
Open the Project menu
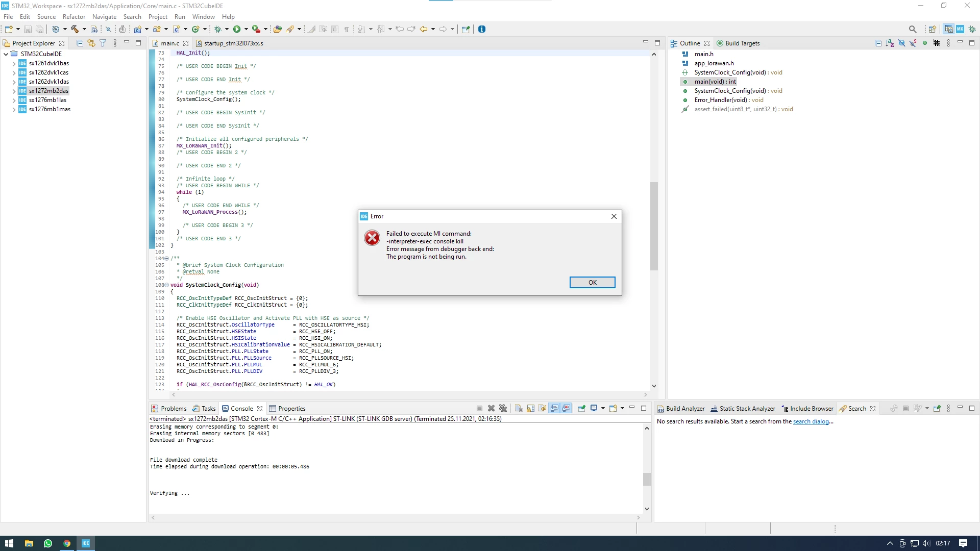tap(158, 17)
